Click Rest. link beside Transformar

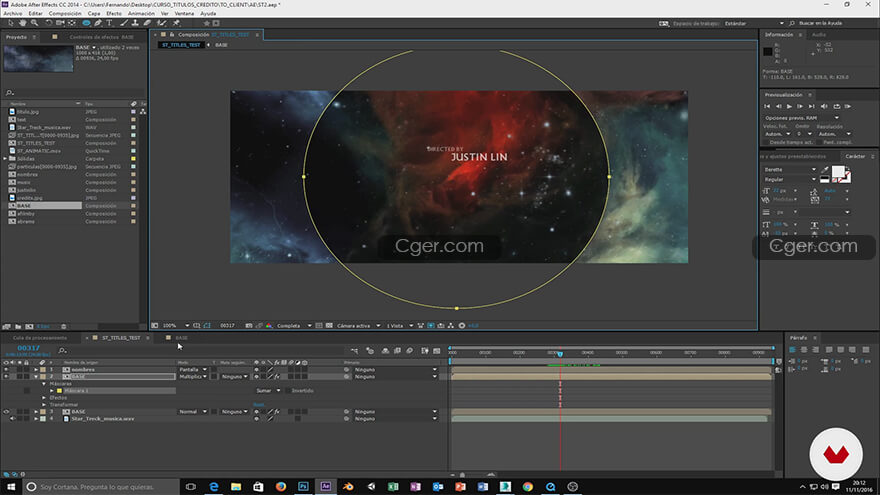259,405
